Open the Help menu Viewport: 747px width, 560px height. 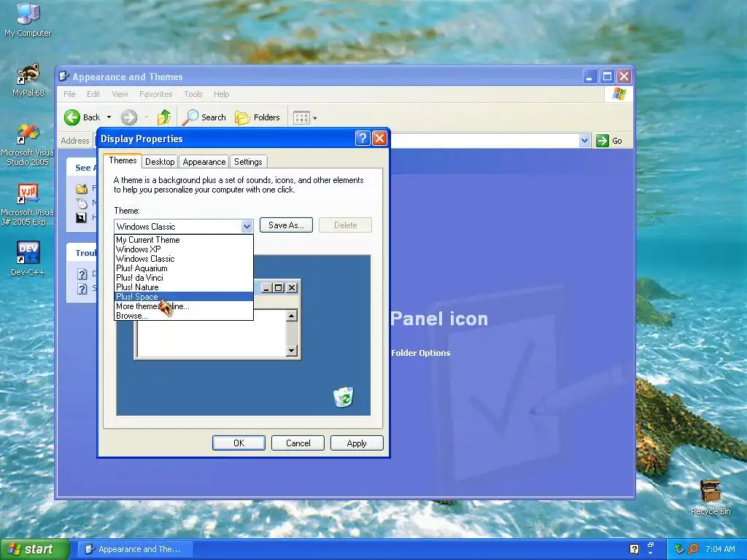pyautogui.click(x=222, y=94)
